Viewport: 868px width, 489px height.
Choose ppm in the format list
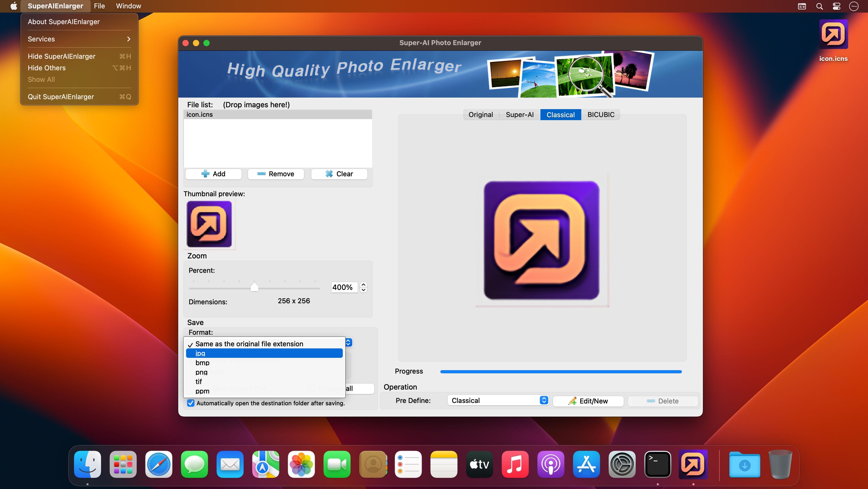(264, 391)
